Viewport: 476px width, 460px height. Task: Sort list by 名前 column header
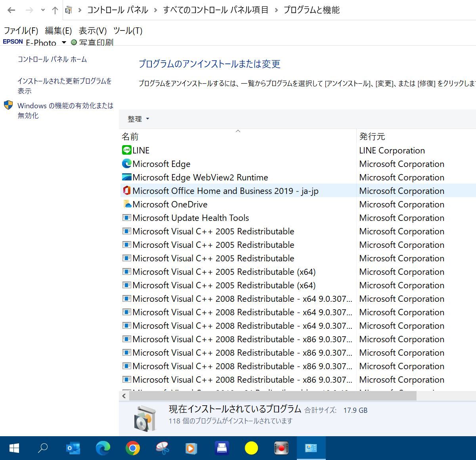(x=238, y=136)
